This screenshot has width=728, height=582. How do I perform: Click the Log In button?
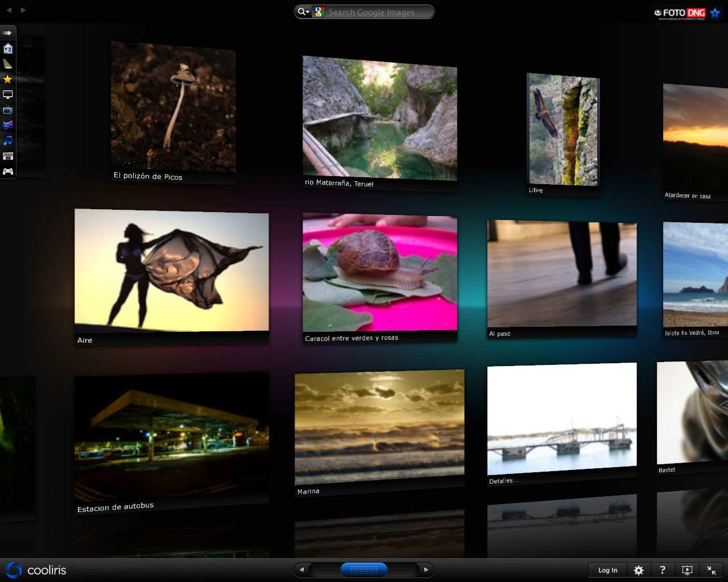click(607, 570)
